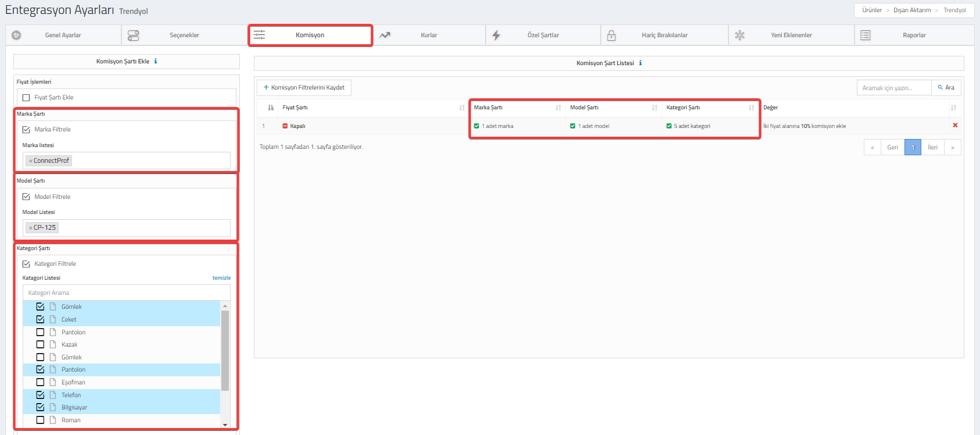This screenshot has height=435, width=980.
Task: Click the category list scrollbar thumb
Action: (x=225, y=350)
